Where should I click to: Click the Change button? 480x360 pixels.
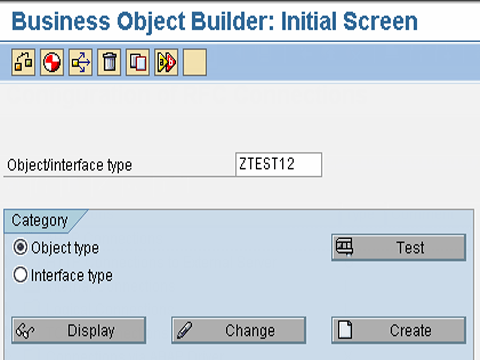(x=239, y=330)
